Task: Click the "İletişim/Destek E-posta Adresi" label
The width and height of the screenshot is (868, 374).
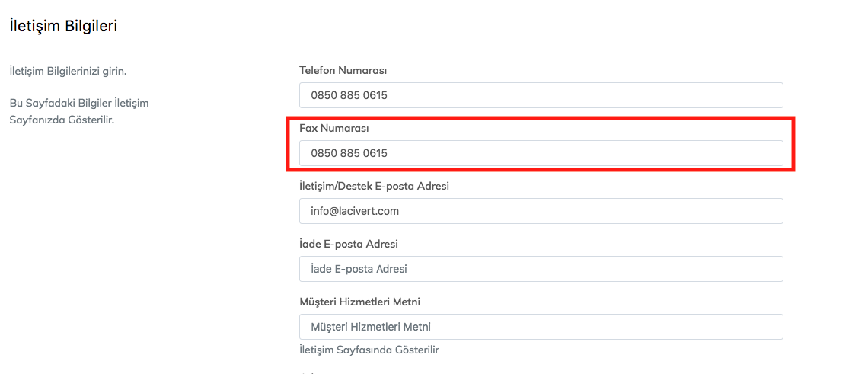Action: (x=374, y=186)
